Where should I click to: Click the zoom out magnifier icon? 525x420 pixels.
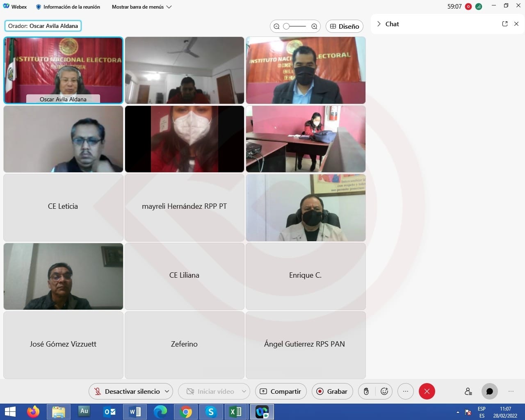pyautogui.click(x=277, y=26)
